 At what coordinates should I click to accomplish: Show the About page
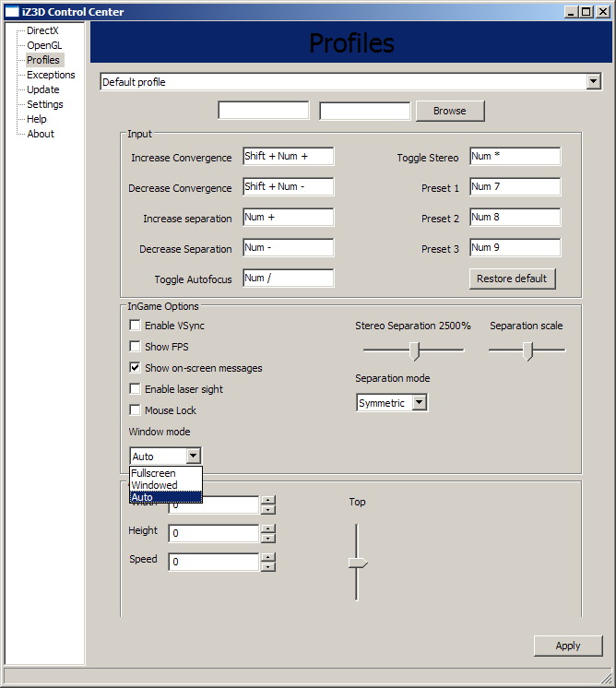coord(41,134)
